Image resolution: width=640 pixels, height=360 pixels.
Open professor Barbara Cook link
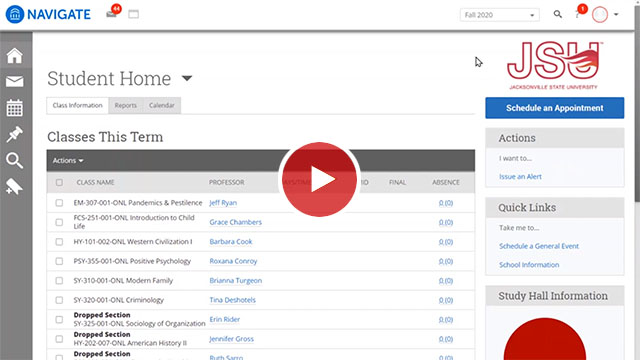231,242
